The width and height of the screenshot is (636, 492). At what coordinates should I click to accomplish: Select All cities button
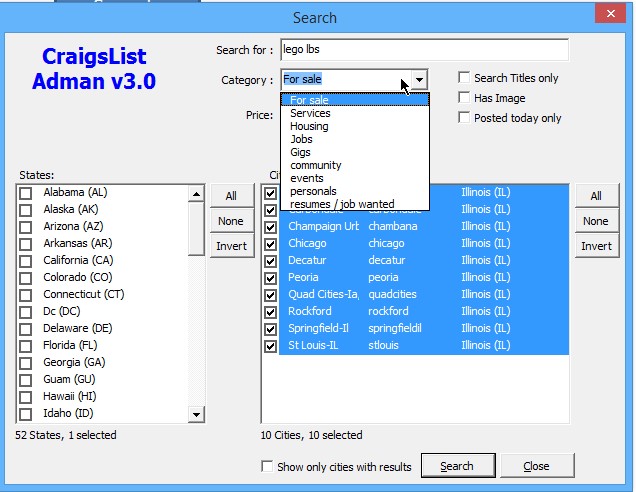[x=596, y=196]
